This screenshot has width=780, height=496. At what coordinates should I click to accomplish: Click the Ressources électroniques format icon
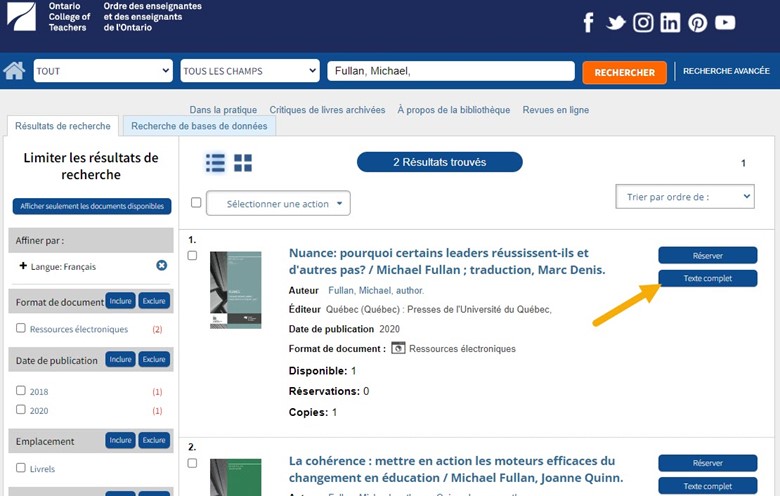coord(398,348)
